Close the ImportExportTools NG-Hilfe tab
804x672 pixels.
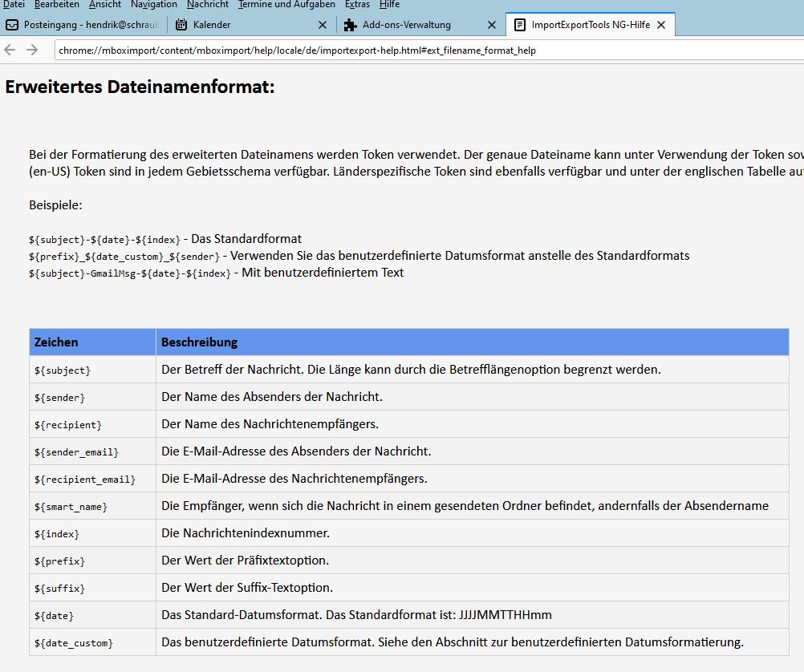click(661, 25)
